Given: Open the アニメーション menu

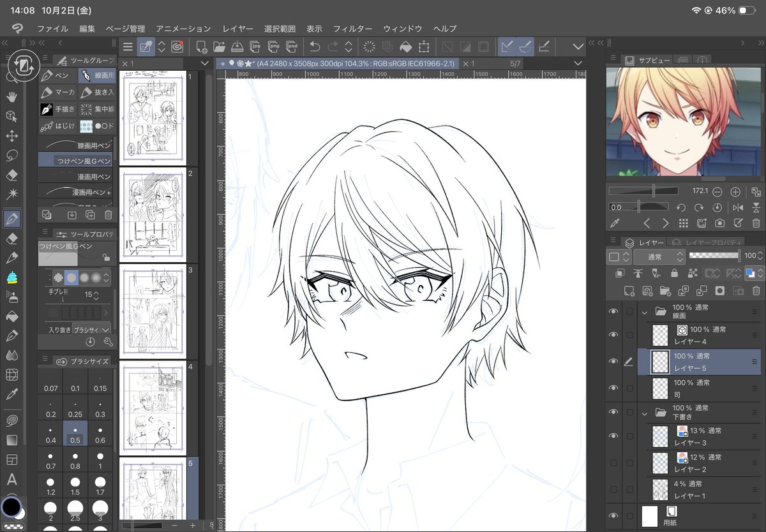Looking at the screenshot, I should coord(183,29).
